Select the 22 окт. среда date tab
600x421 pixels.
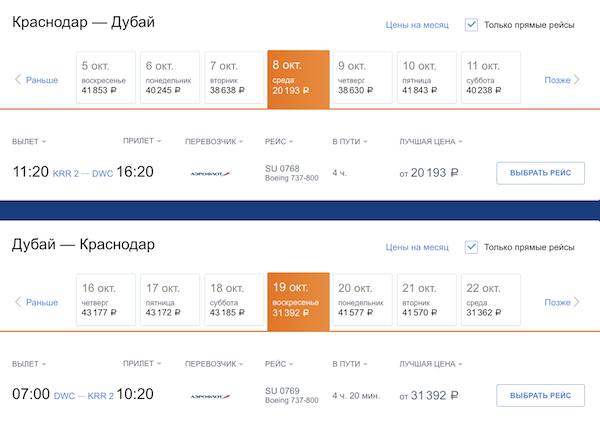490,301
